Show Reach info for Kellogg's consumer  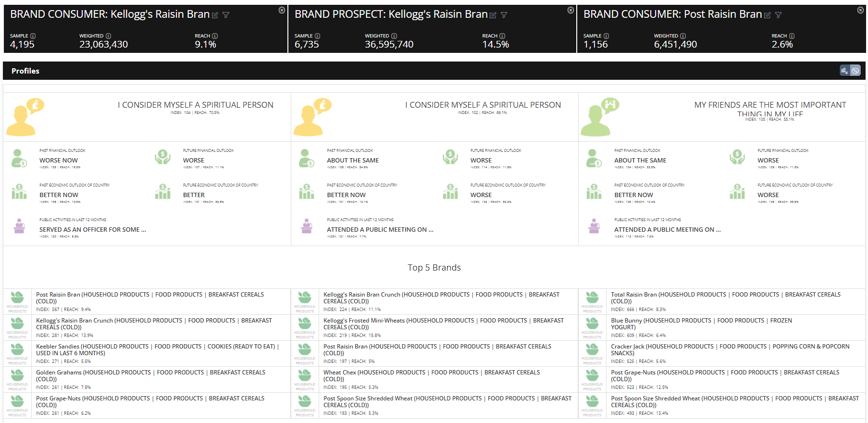click(215, 36)
